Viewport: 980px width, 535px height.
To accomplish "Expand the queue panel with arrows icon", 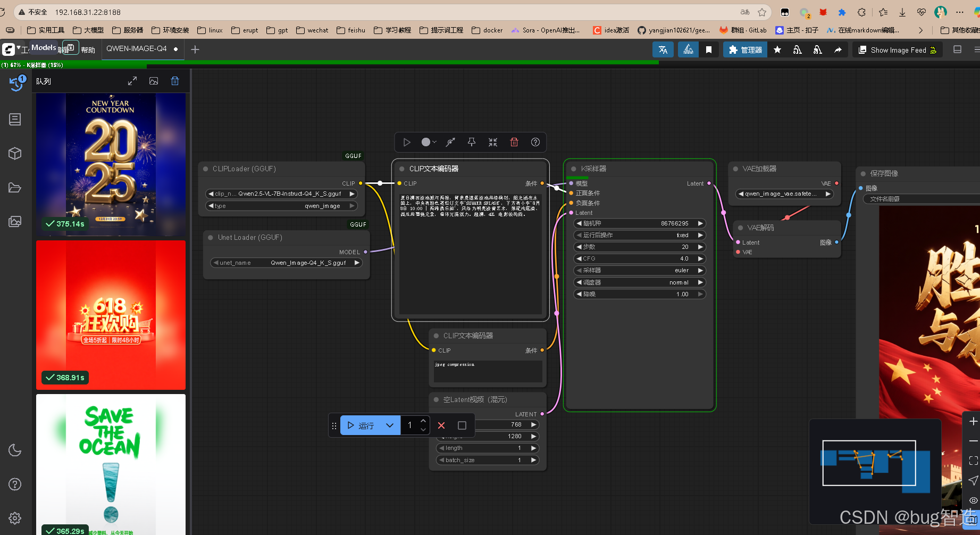I will click(132, 81).
